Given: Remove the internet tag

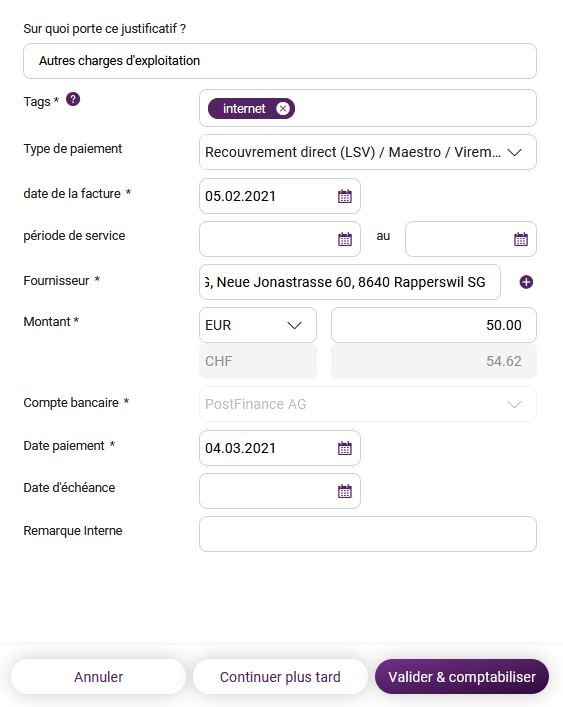Looking at the screenshot, I should (283, 109).
